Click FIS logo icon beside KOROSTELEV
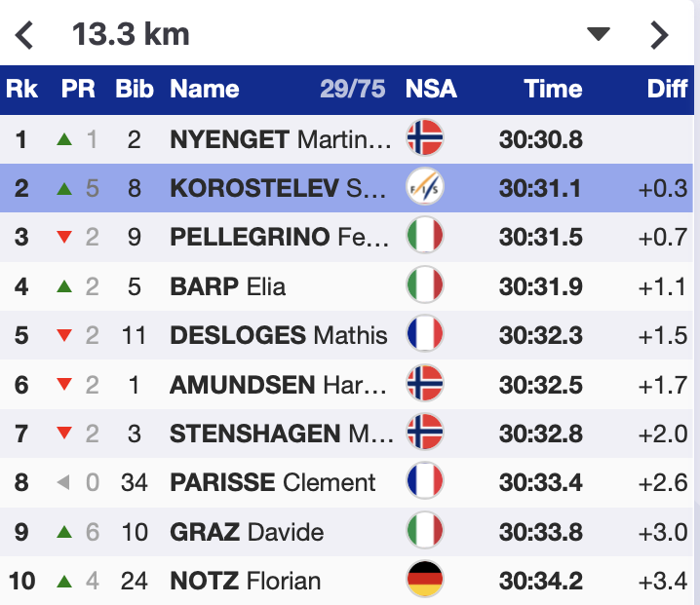Image resolution: width=700 pixels, height=605 pixels. [424, 188]
